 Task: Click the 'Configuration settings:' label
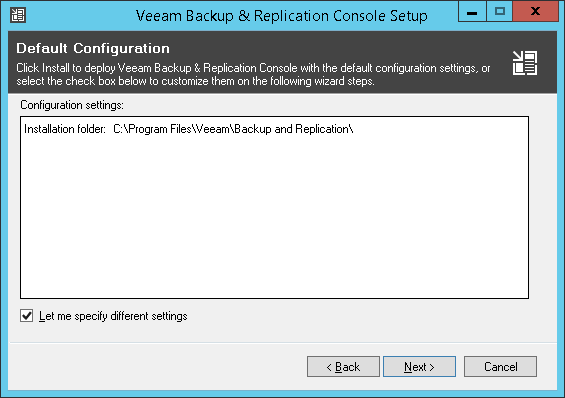[72, 105]
